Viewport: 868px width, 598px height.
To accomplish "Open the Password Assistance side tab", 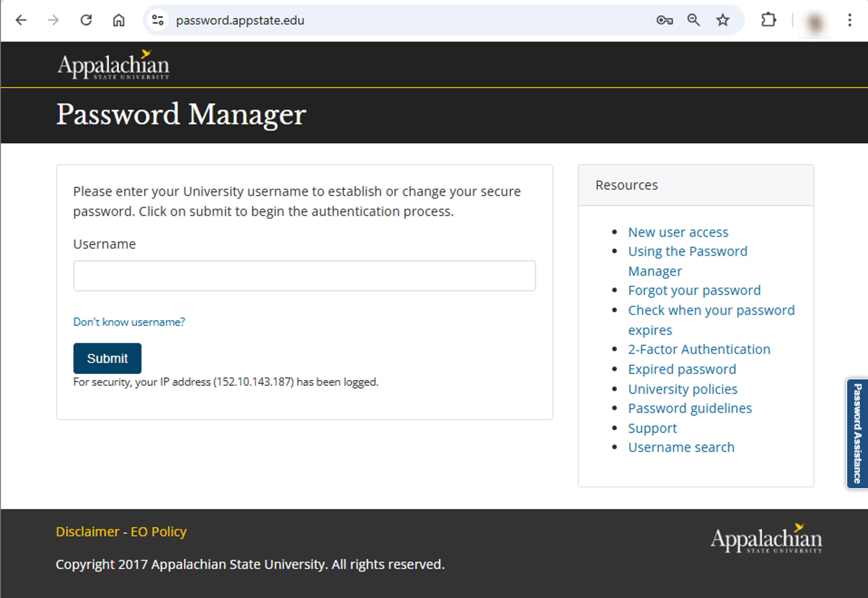I will (857, 434).
